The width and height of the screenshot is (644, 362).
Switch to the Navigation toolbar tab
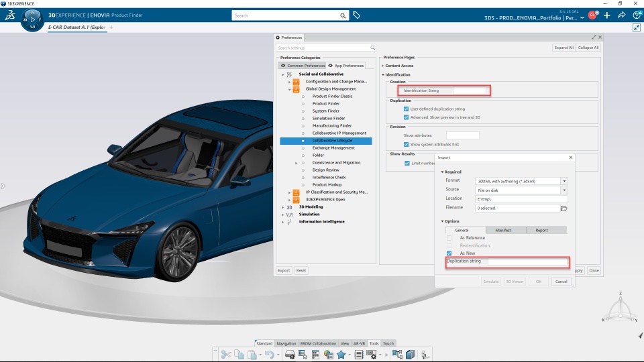tap(286, 343)
